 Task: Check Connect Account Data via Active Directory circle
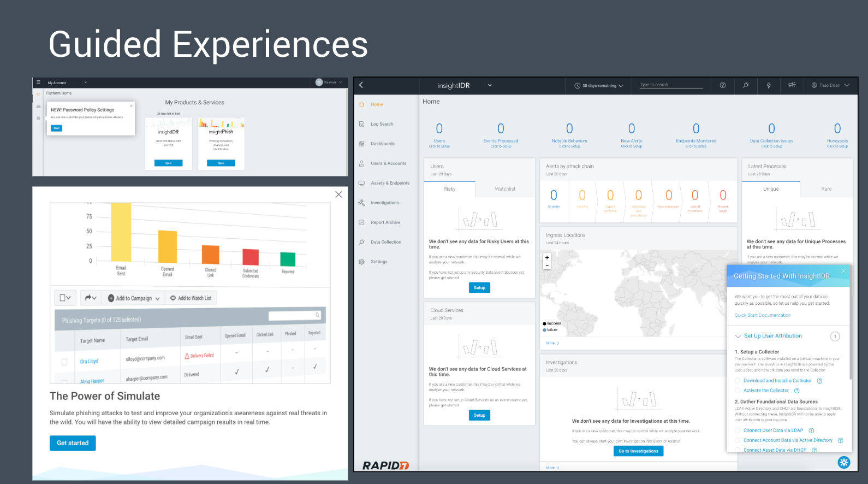(738, 440)
